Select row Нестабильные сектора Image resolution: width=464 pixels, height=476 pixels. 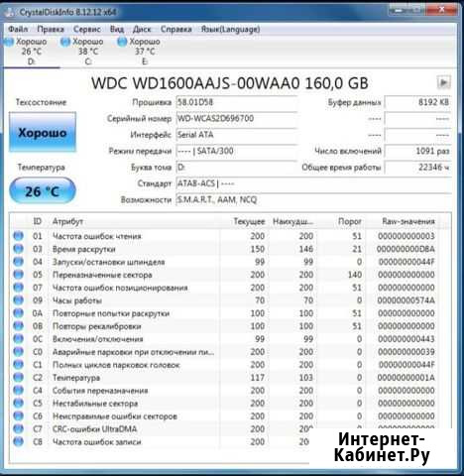point(225,404)
